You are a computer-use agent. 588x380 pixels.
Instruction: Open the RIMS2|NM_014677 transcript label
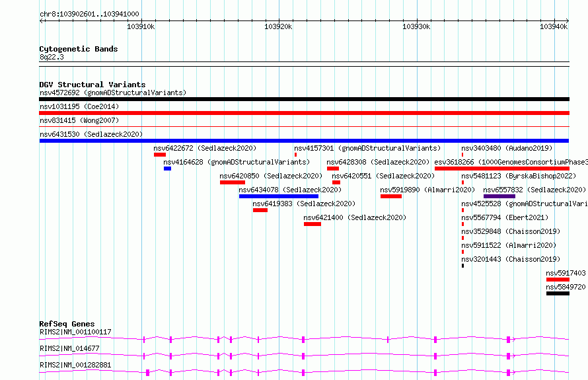pyautogui.click(x=69, y=348)
